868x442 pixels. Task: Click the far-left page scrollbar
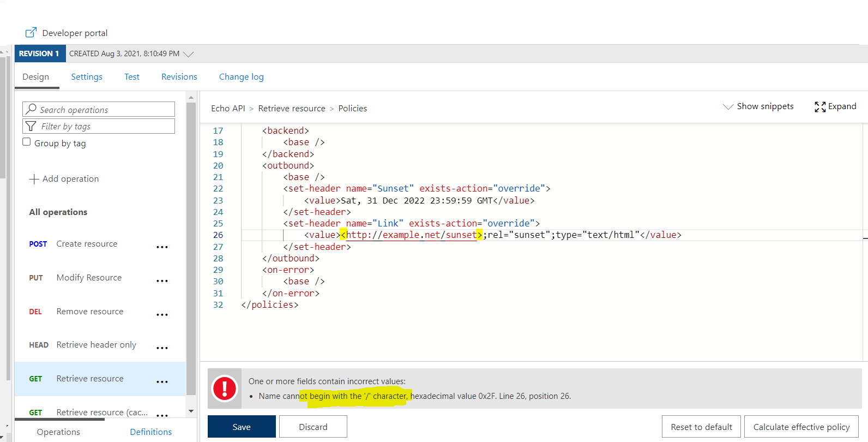(x=3, y=117)
